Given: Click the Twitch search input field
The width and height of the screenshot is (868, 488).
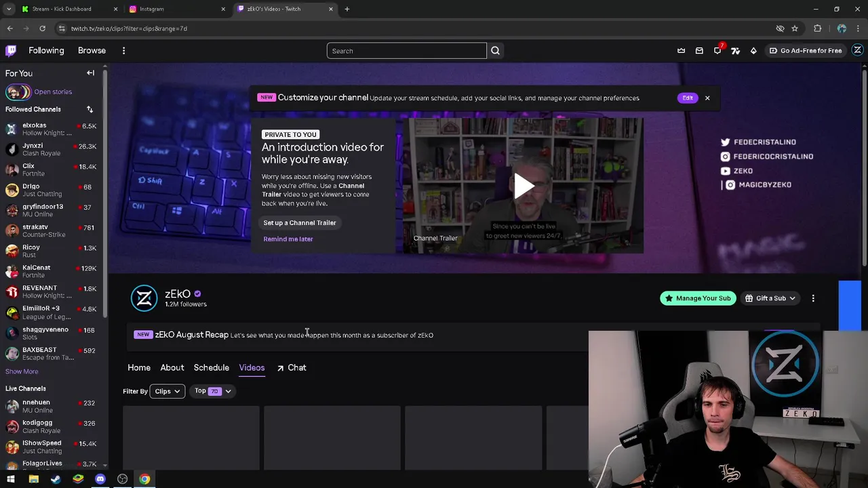Looking at the screenshot, I should [407, 51].
